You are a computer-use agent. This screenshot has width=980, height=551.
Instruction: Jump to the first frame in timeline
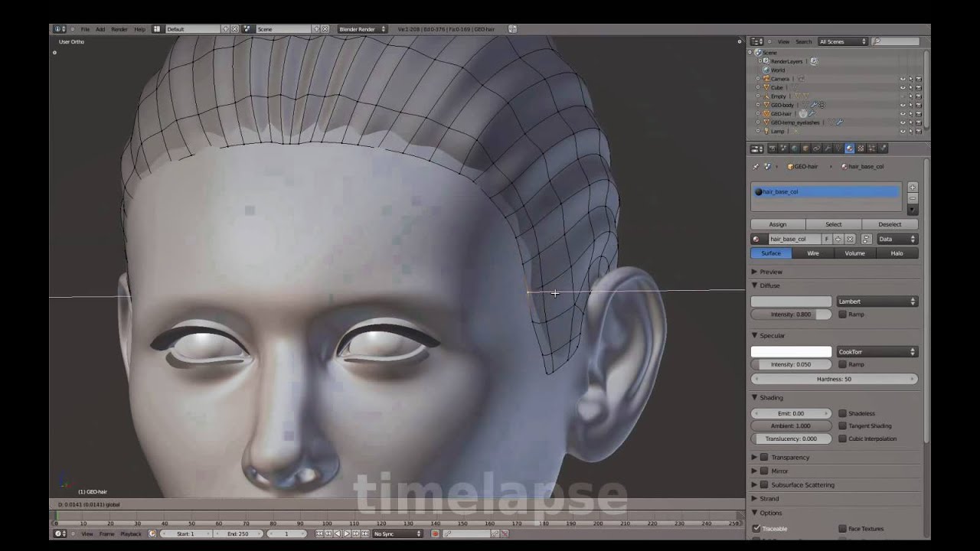319,533
